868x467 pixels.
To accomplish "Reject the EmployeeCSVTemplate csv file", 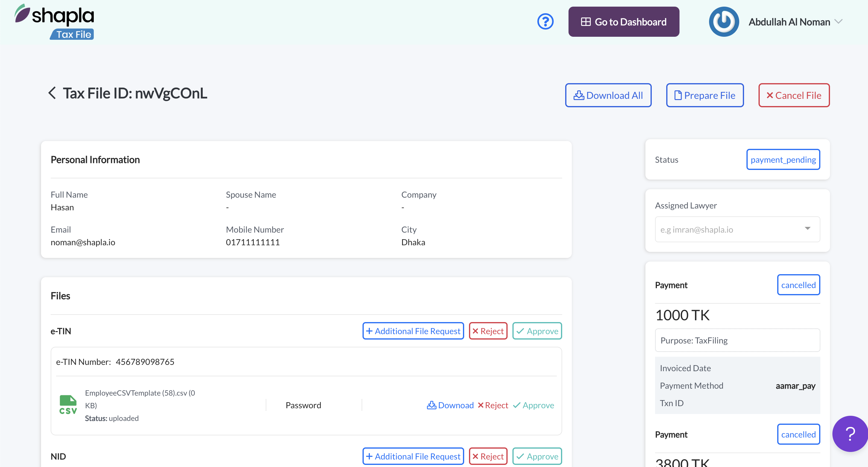I will click(493, 405).
